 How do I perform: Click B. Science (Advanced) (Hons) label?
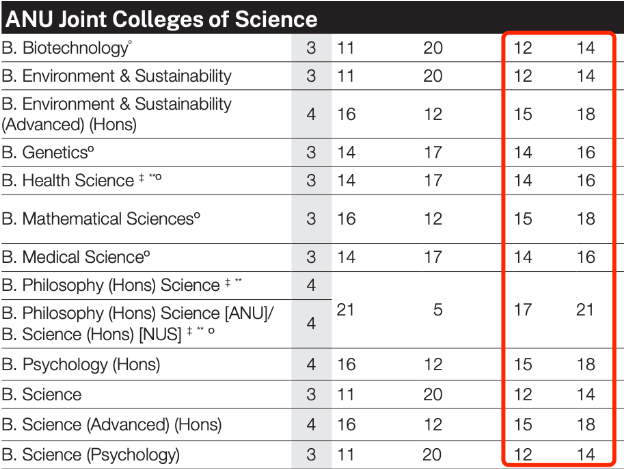[x=112, y=425]
